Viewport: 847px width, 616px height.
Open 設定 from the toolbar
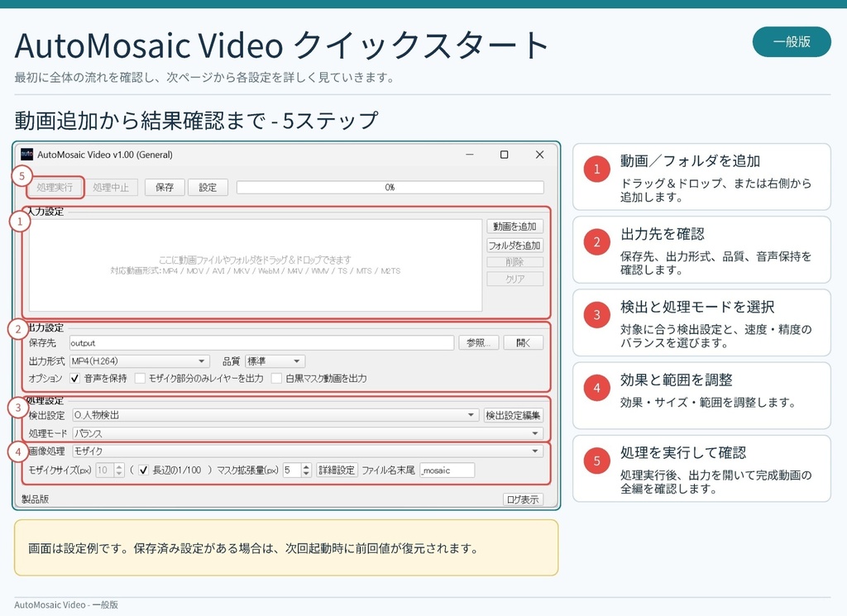[x=208, y=188]
